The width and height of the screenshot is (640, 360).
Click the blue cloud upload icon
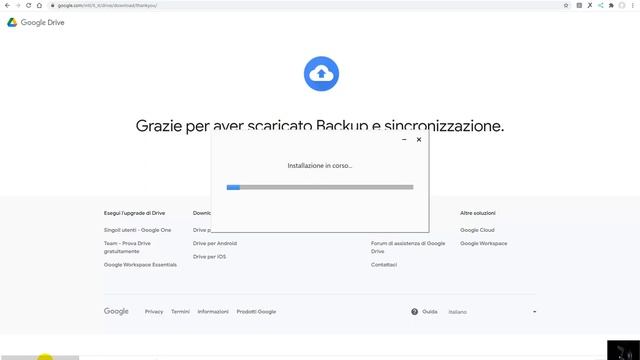point(321,74)
